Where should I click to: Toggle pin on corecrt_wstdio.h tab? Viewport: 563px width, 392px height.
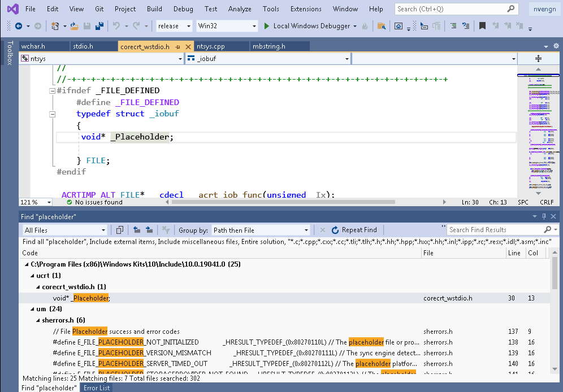coord(177,47)
